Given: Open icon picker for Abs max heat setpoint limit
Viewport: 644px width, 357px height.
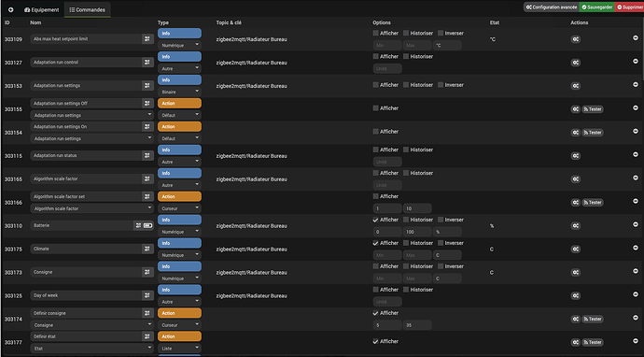Looking at the screenshot, I should pyautogui.click(x=147, y=38).
